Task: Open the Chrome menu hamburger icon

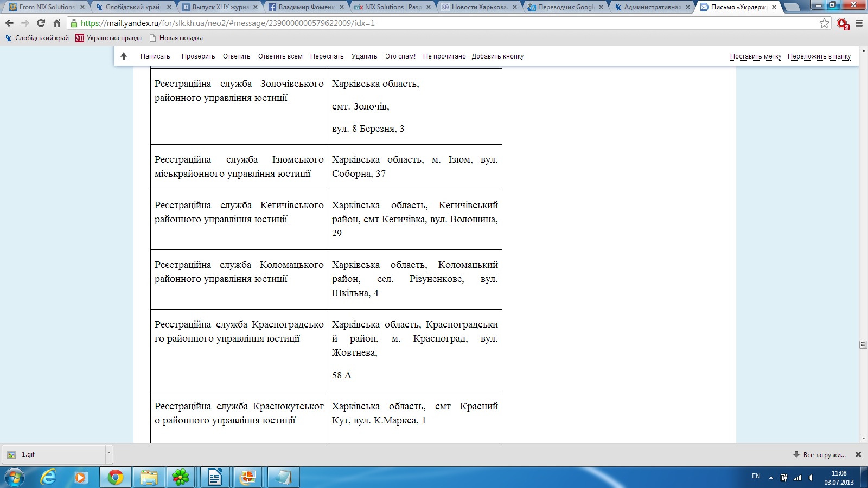Action: (x=859, y=23)
